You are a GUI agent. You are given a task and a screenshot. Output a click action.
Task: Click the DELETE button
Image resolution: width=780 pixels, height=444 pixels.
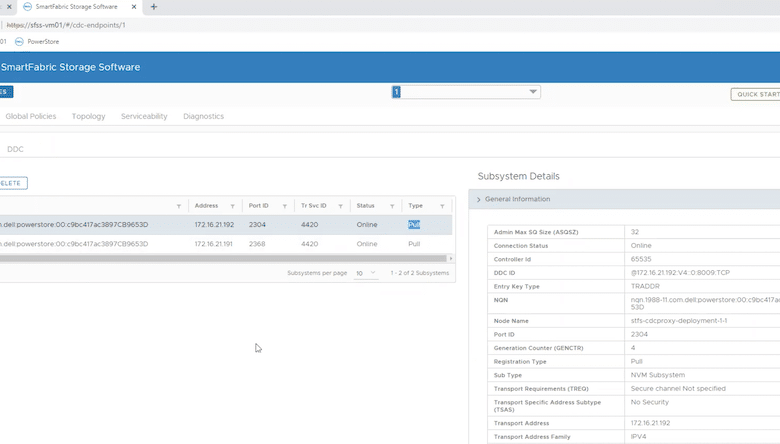coord(12,183)
